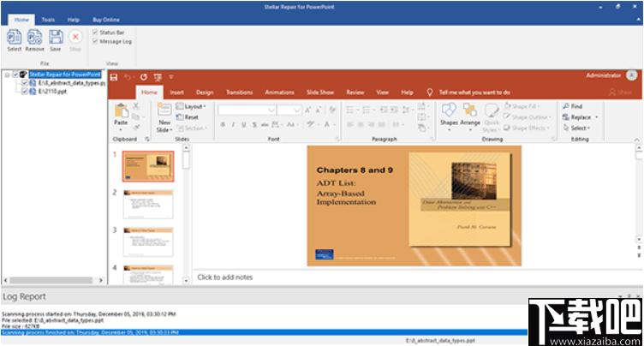Click the bullets list icon

point(350,110)
